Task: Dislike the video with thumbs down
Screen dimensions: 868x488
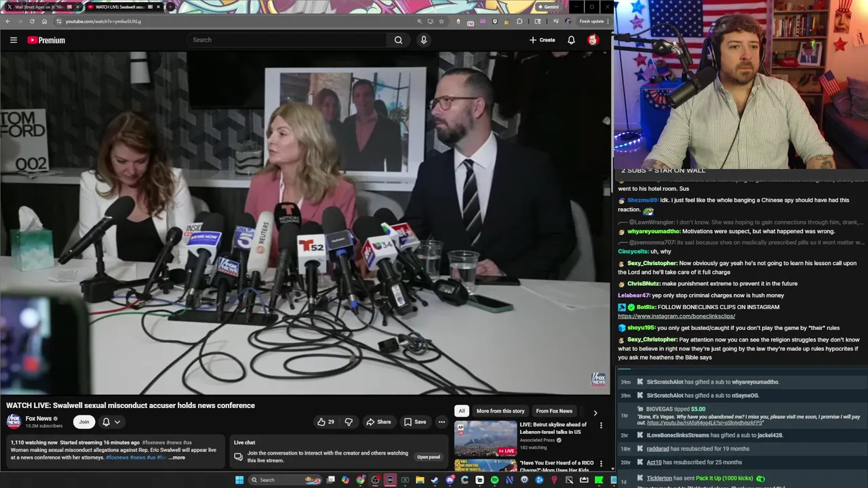Action: 349,422
